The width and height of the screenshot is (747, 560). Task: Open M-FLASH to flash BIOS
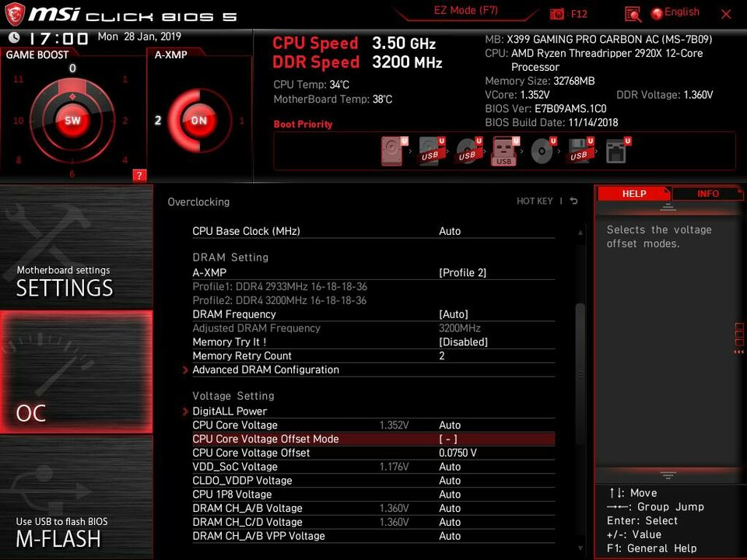coord(76,498)
